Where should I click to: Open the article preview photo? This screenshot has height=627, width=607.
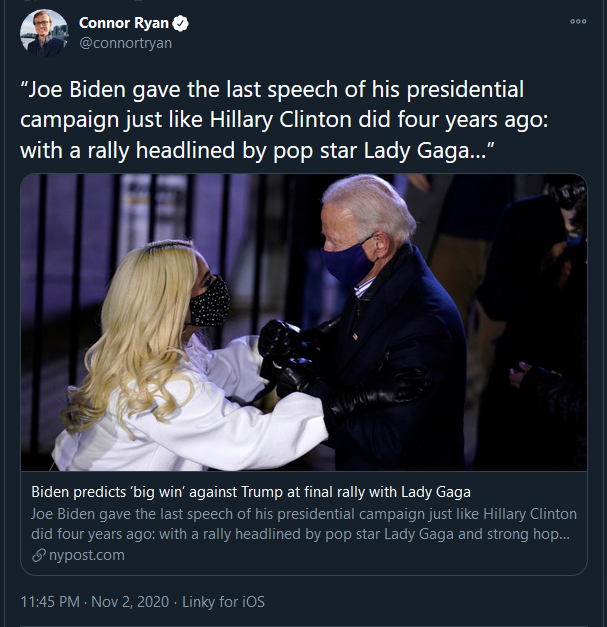[303, 322]
